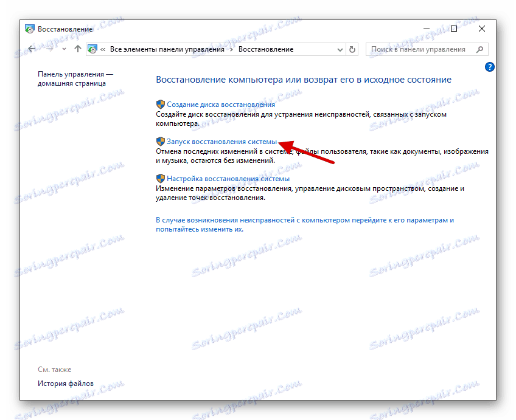516x420 pixels.
Task: Click the forward navigation arrow
Action: click(50, 49)
